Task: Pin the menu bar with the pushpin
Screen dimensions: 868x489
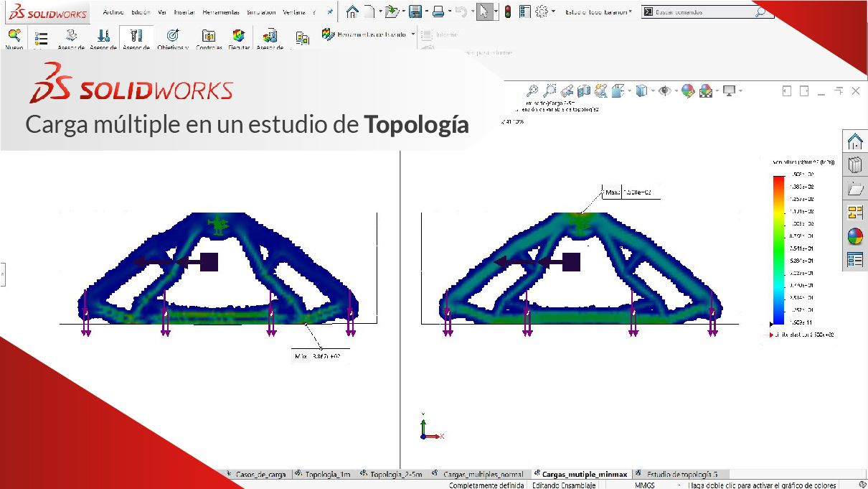Action: [x=330, y=12]
